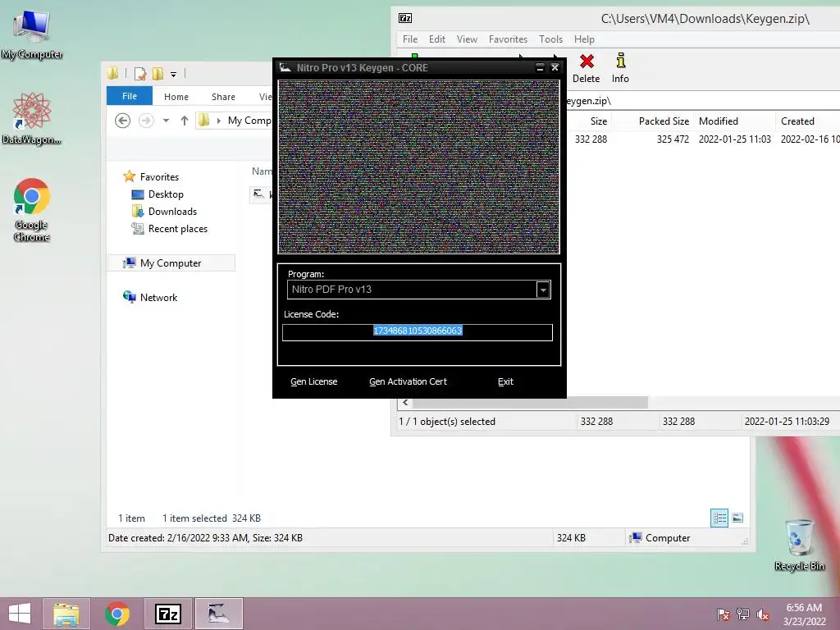Screen dimensions: 840x630
Task: Click the file icon in Explorer file list
Action: 258,194
